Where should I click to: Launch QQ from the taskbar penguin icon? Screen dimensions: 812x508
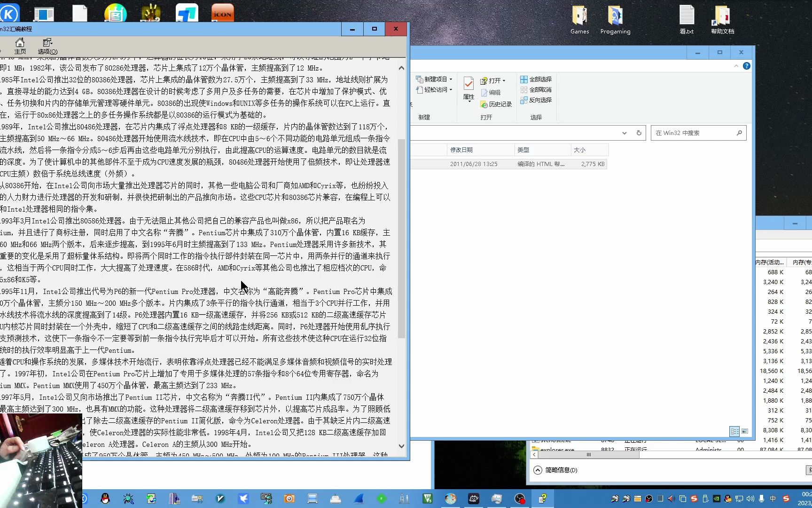(x=105, y=499)
